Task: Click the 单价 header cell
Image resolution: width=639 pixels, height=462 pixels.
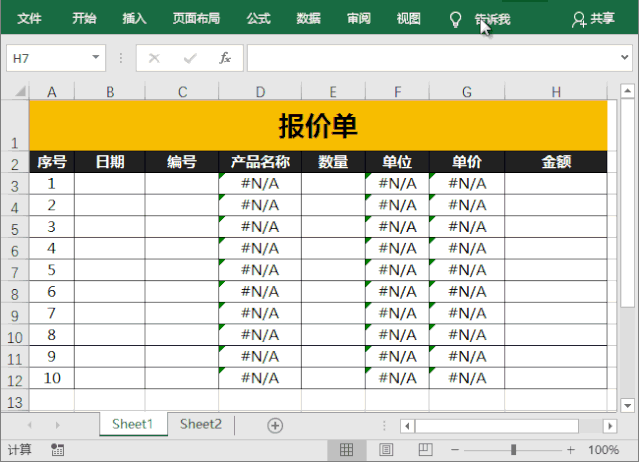Action: pyautogui.click(x=467, y=162)
